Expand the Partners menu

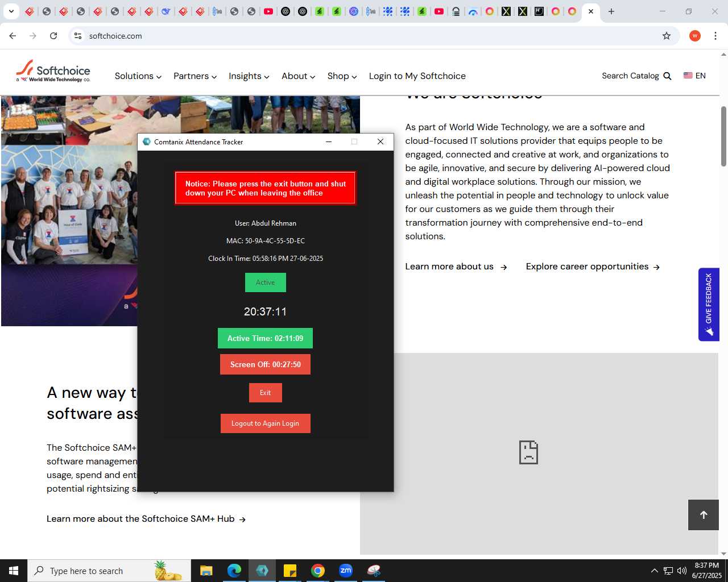(x=195, y=76)
